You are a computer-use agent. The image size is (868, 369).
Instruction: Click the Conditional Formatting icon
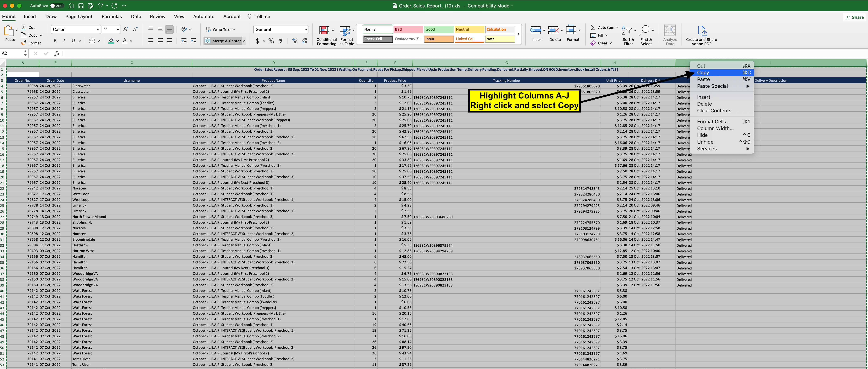coord(324,31)
